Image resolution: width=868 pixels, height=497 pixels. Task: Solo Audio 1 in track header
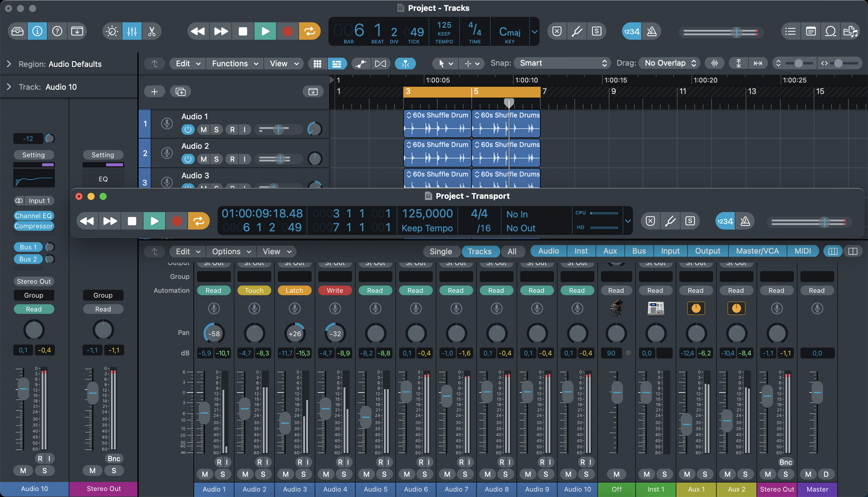click(x=216, y=130)
